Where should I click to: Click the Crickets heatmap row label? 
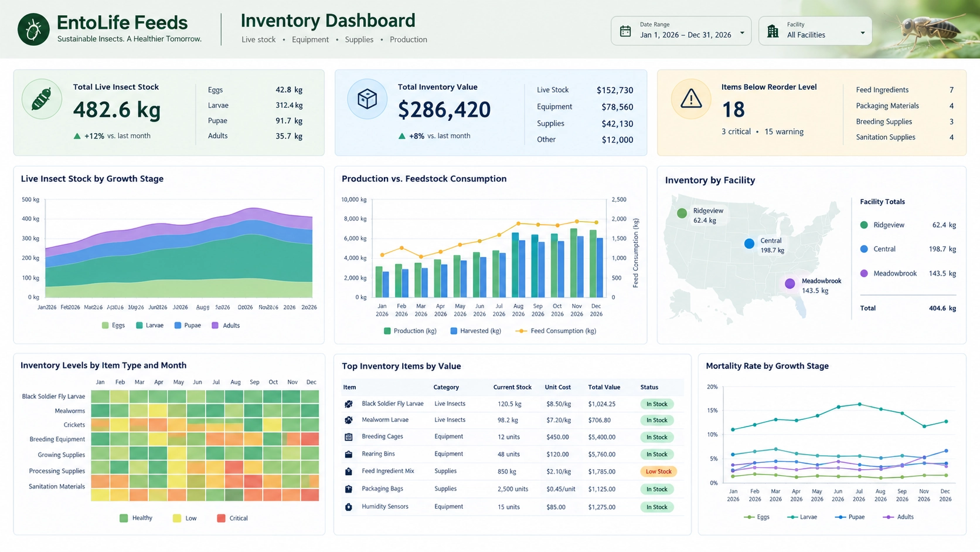pos(74,425)
